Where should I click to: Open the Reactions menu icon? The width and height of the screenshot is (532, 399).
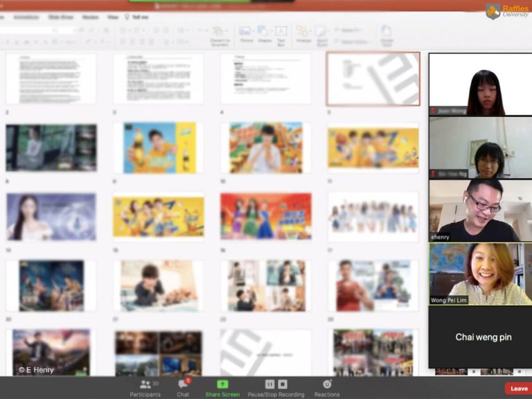(327, 384)
